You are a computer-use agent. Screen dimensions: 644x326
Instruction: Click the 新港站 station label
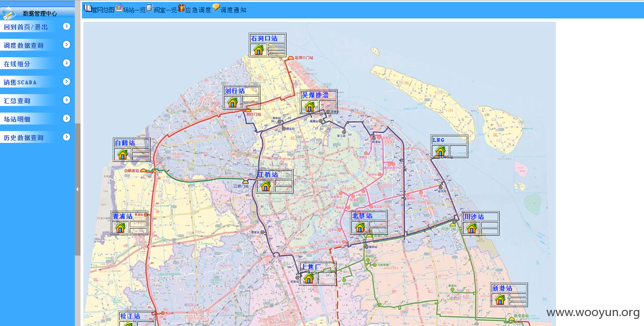(x=502, y=288)
